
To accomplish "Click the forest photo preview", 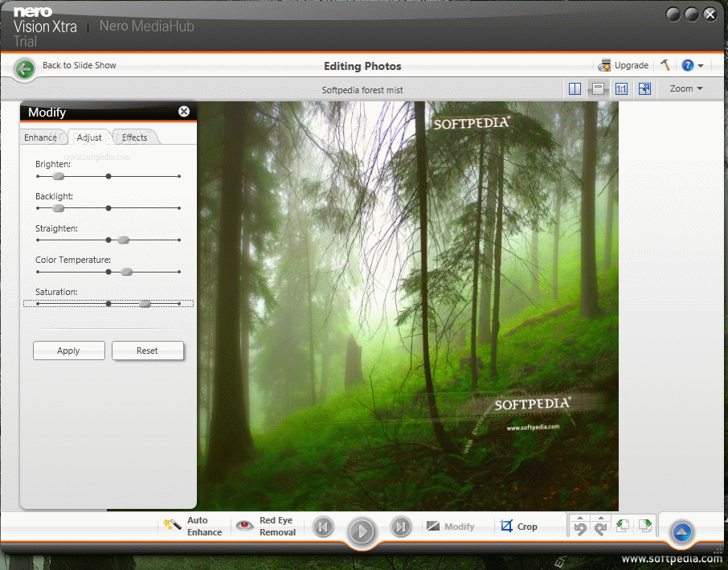I will click(x=407, y=306).
